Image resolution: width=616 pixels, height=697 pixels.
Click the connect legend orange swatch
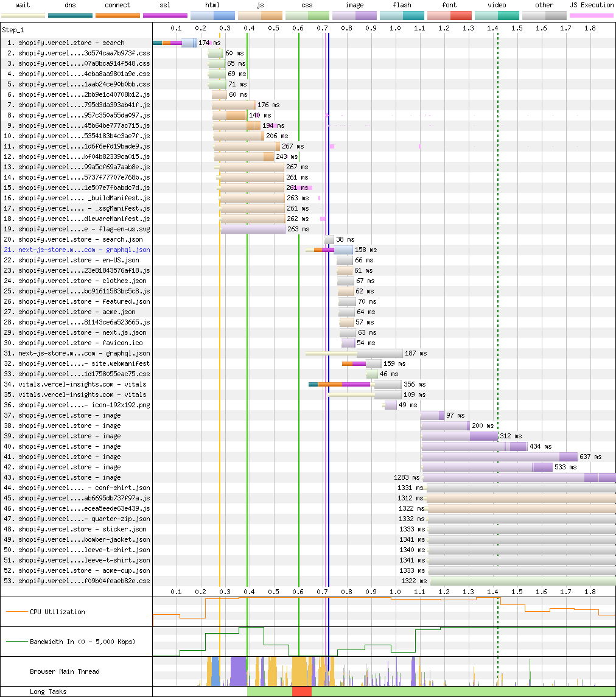pyautogui.click(x=117, y=16)
